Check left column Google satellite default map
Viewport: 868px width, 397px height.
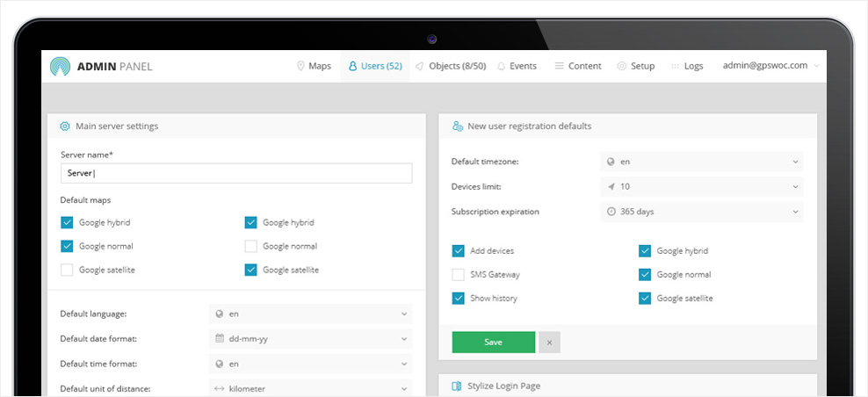(67, 271)
